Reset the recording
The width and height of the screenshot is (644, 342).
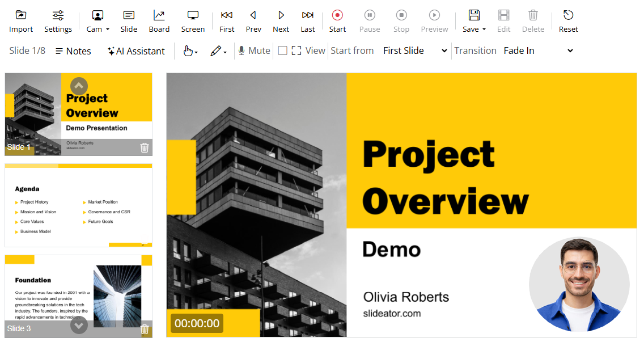568,22
